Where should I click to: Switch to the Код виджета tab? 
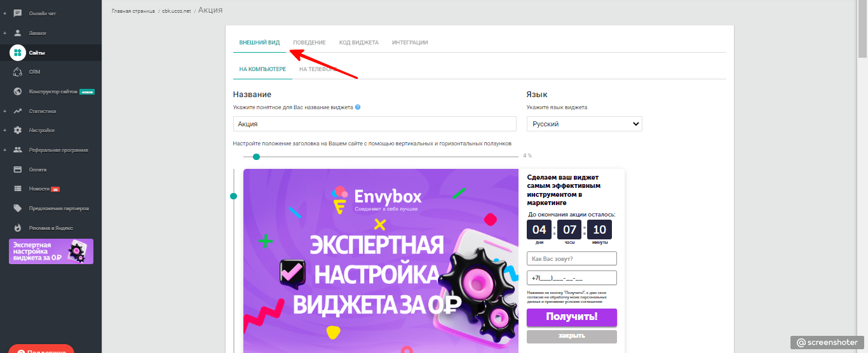tap(359, 43)
